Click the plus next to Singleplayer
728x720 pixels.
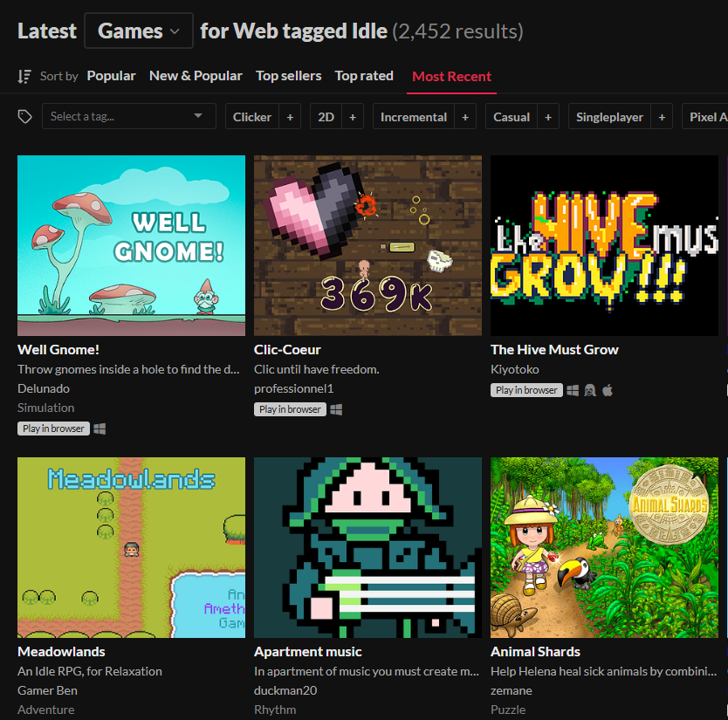[662, 117]
